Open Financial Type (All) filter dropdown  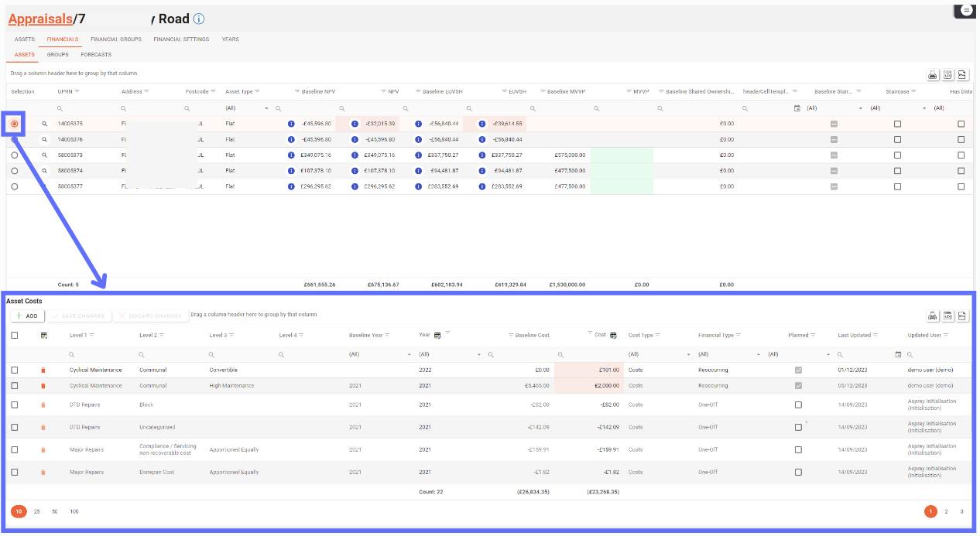point(728,354)
